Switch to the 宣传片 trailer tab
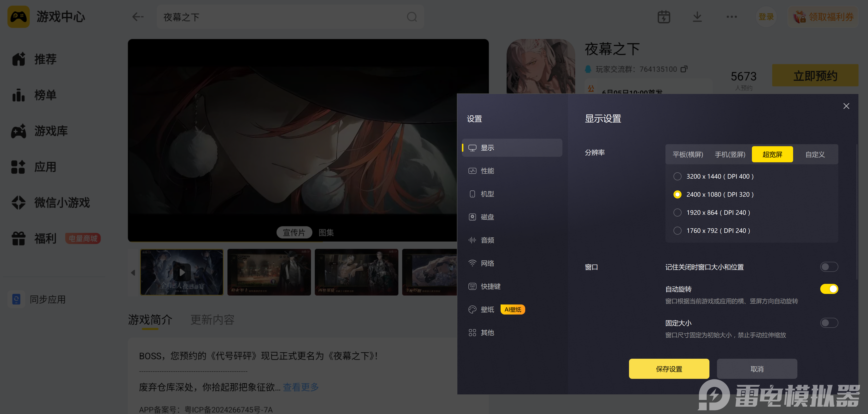868x414 pixels. (x=294, y=232)
